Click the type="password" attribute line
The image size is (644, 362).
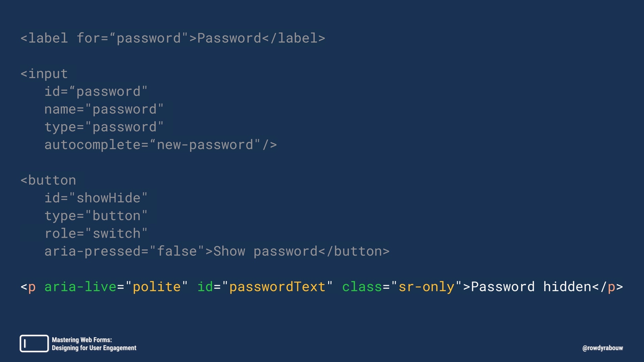104,127
